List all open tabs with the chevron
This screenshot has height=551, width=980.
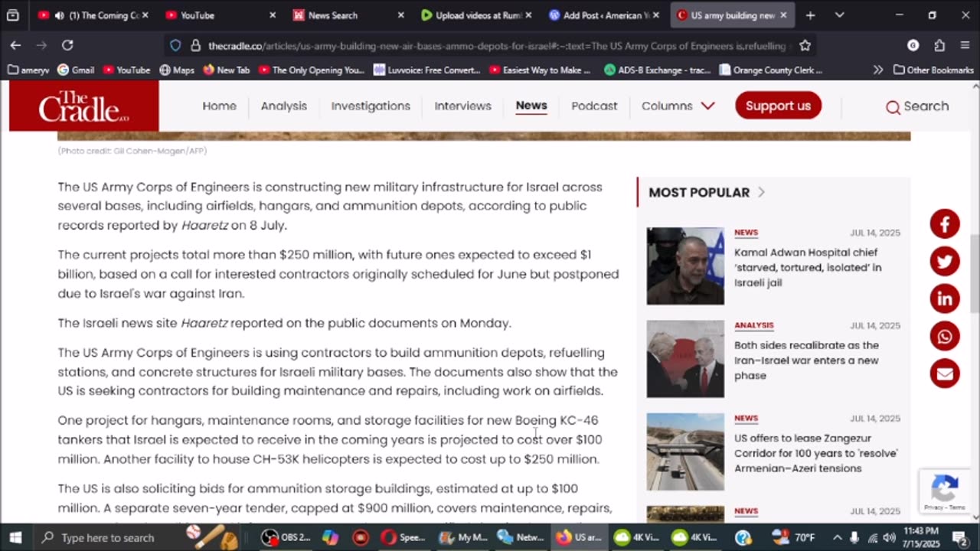point(840,15)
